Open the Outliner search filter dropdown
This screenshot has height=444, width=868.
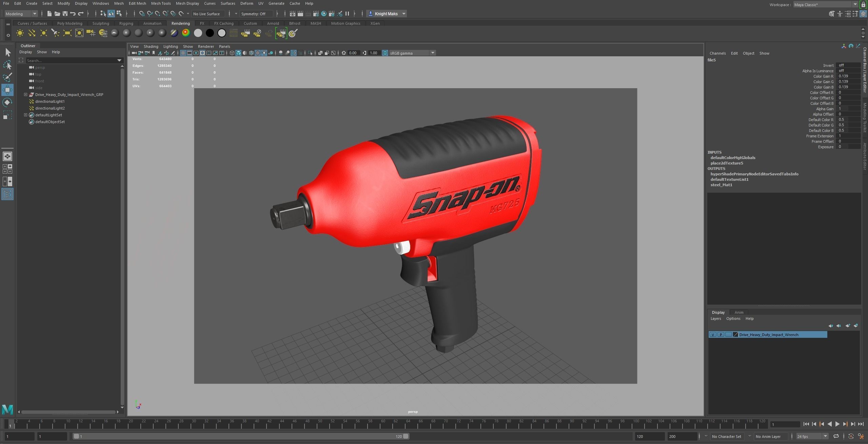(119, 60)
